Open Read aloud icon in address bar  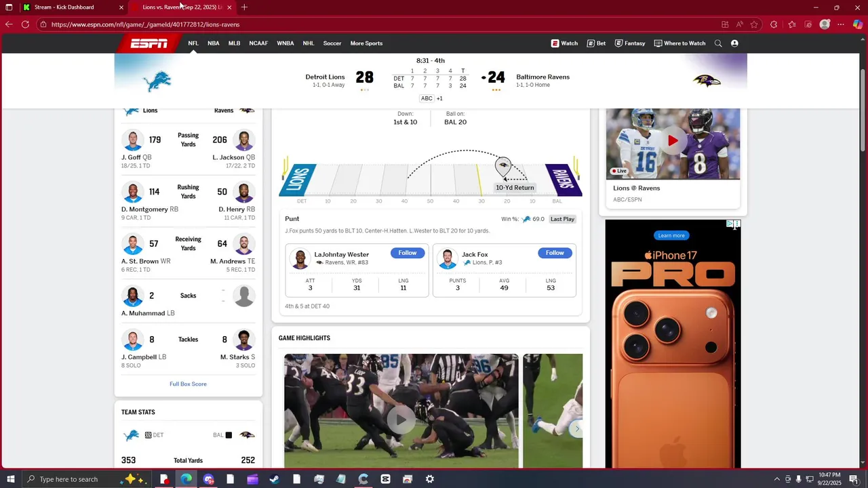739,24
